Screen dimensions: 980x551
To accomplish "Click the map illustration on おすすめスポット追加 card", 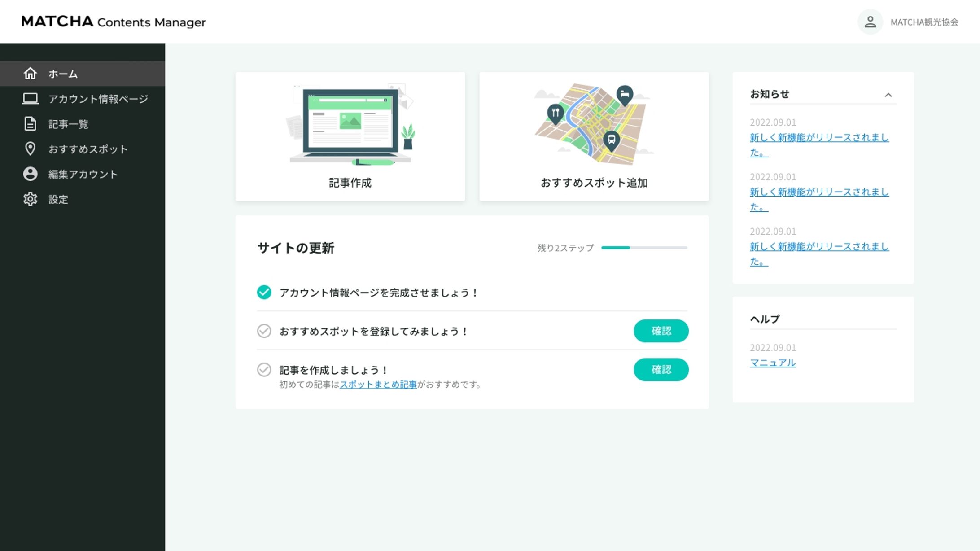I will (594, 123).
